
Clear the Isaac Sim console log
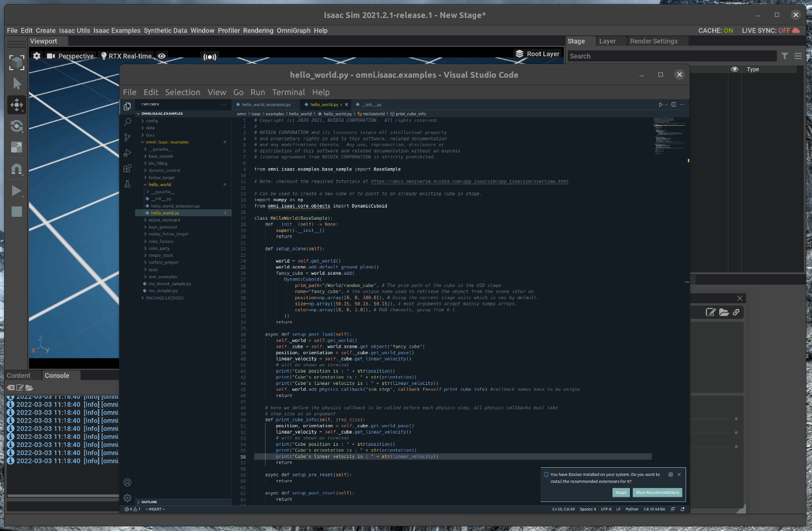click(x=10, y=387)
